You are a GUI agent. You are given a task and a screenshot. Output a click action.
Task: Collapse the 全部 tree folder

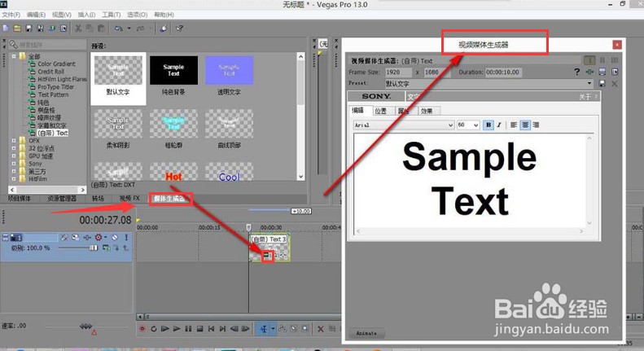[14, 56]
